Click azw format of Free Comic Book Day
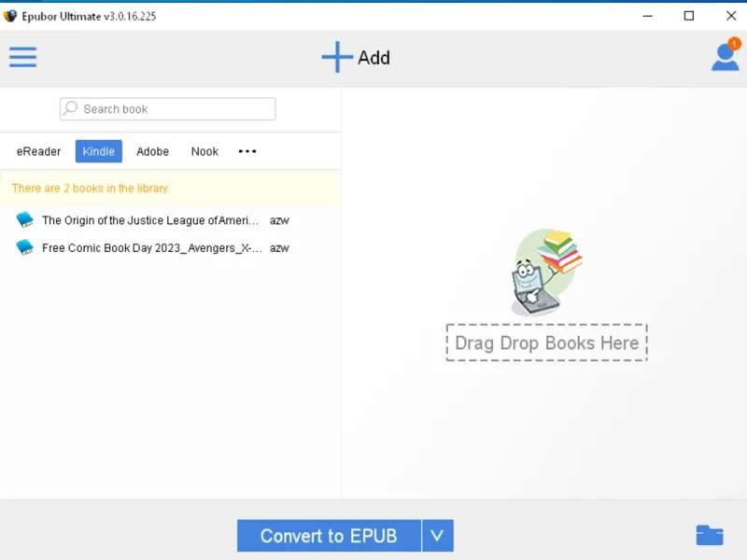747x560 pixels. [279, 248]
